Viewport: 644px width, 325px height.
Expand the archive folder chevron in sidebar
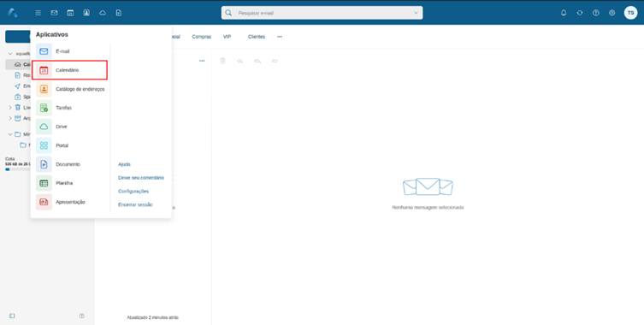click(x=10, y=118)
